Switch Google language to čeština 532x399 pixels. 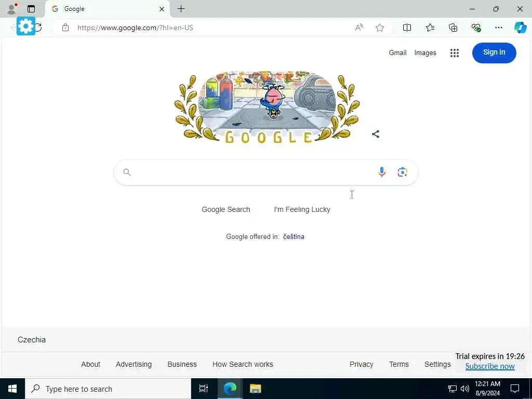point(294,237)
